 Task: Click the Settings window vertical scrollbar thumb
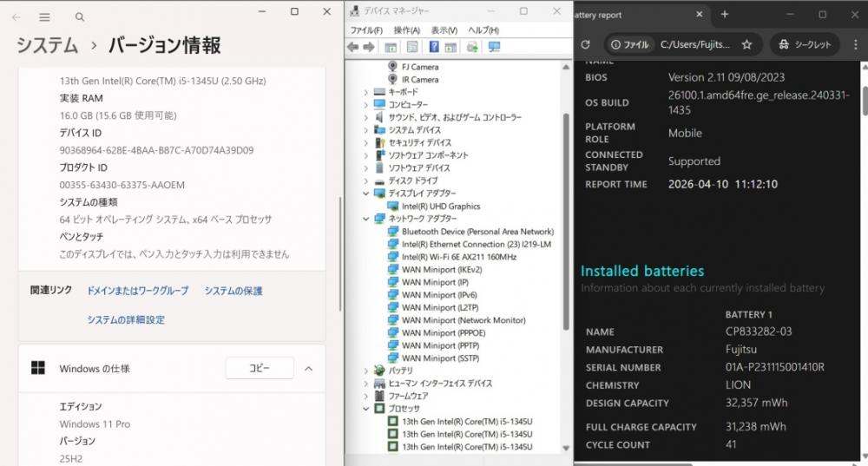coord(340,254)
